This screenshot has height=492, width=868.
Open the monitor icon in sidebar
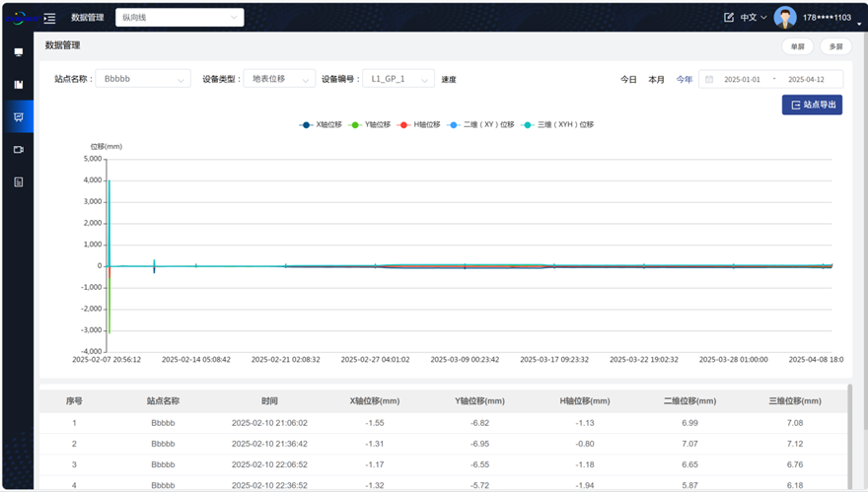point(19,52)
